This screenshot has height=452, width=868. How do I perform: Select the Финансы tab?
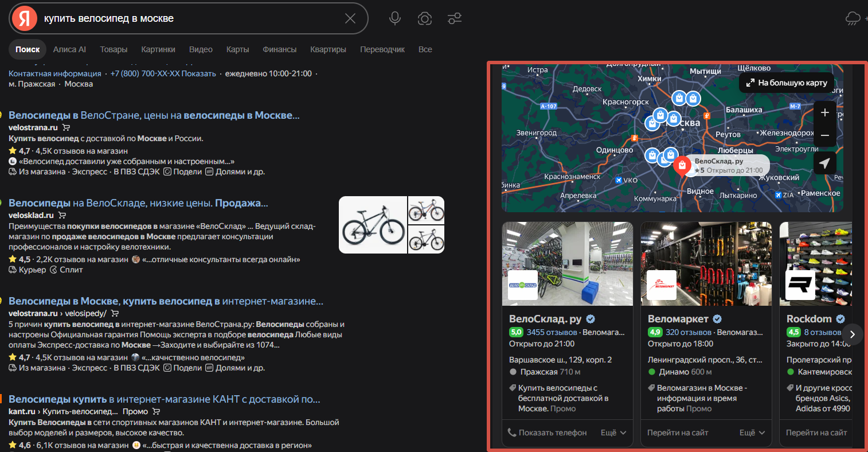pos(280,49)
